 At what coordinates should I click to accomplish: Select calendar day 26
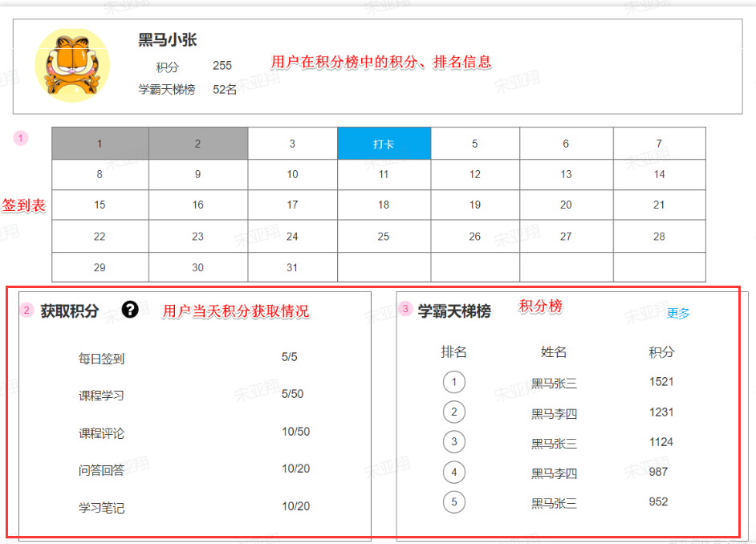click(x=475, y=236)
